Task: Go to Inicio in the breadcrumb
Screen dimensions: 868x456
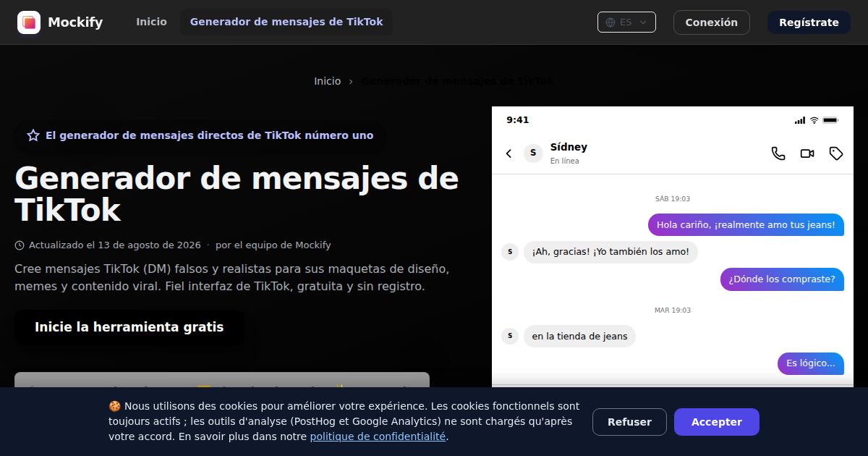Action: [x=327, y=81]
